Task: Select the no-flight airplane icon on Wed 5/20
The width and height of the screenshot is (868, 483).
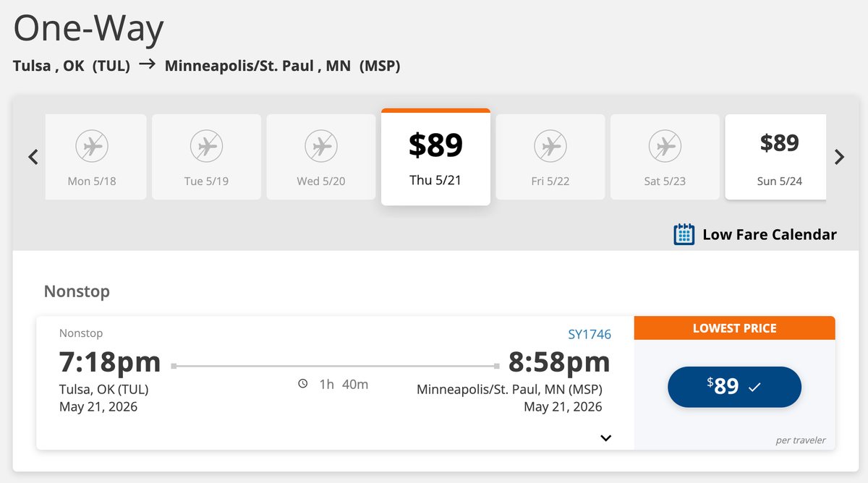Action: point(320,145)
